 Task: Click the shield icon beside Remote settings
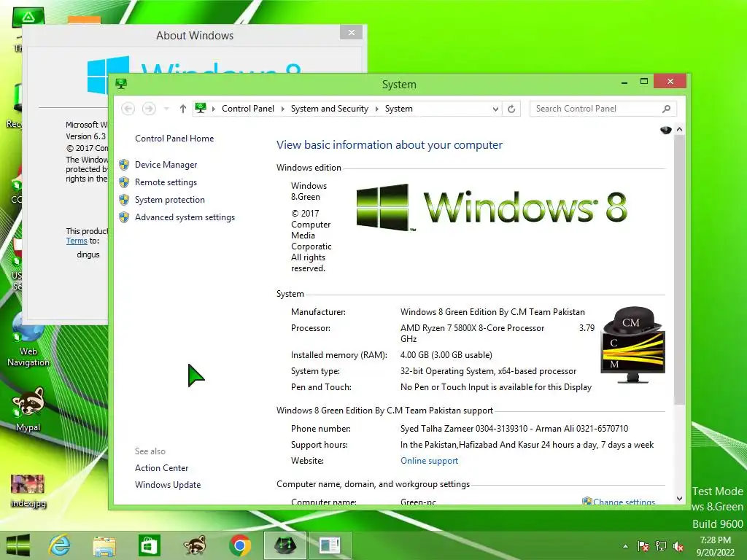point(124,182)
